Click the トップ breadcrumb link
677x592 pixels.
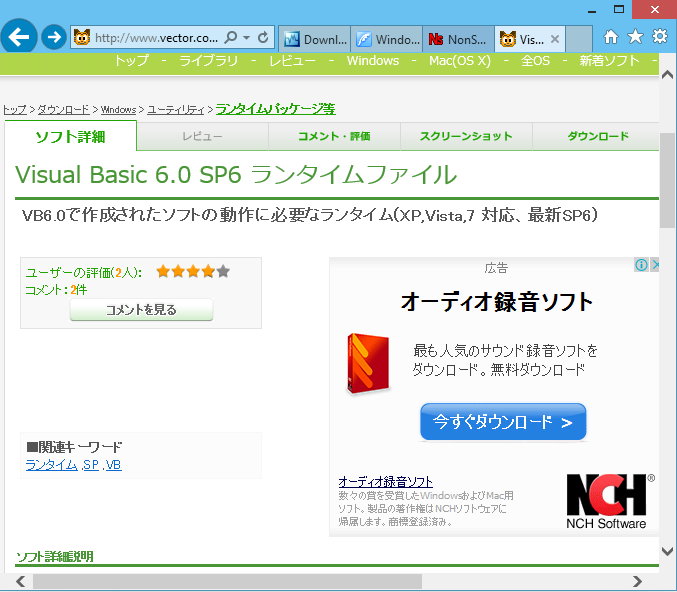tap(15, 110)
